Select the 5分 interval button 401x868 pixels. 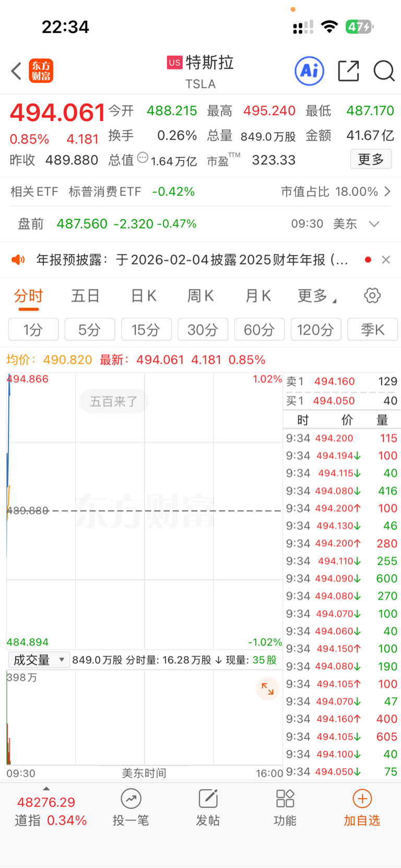90,329
